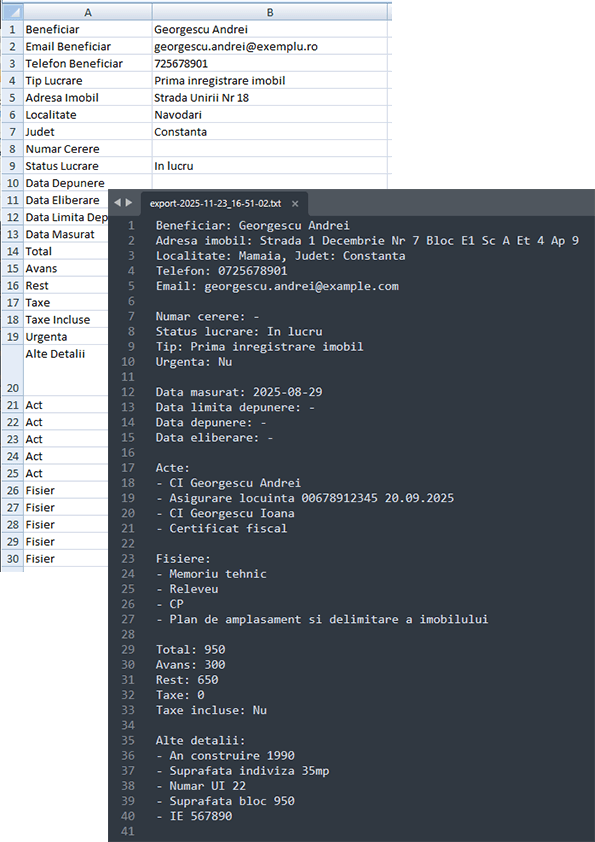Viewport: 595px width, 842px height.
Task: Select 'Numar Cerere' label cell
Action: pos(88,149)
